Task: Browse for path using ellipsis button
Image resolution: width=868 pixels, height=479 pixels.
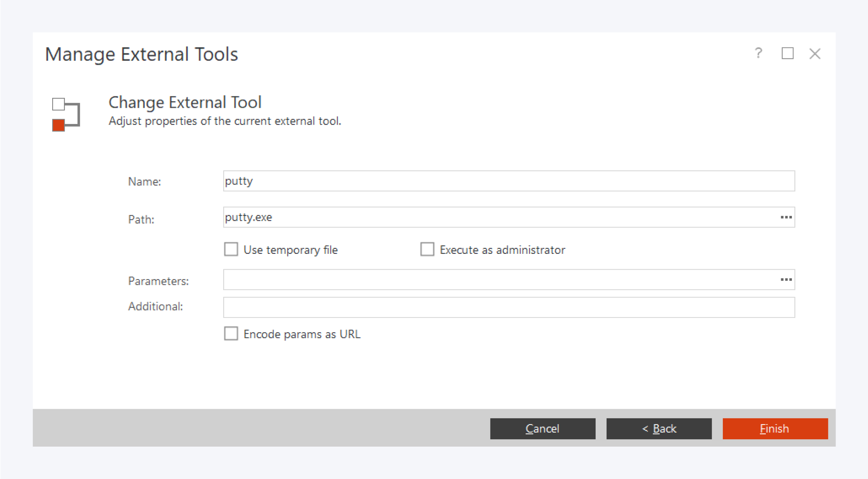Action: (786, 217)
